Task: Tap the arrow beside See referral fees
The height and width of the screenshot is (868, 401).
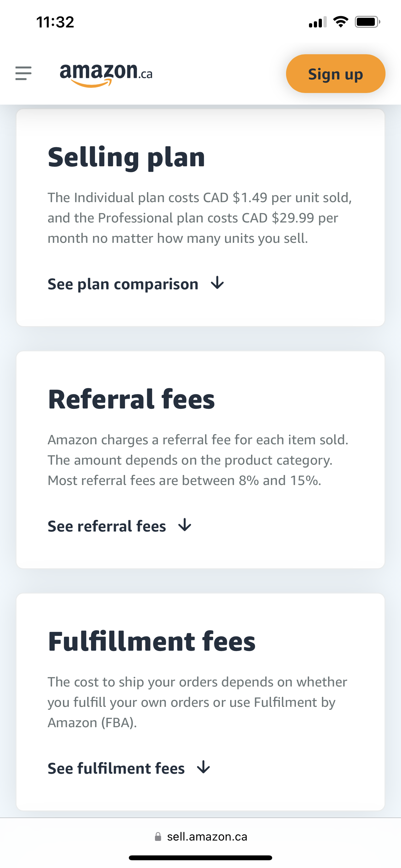Action: pos(185,525)
